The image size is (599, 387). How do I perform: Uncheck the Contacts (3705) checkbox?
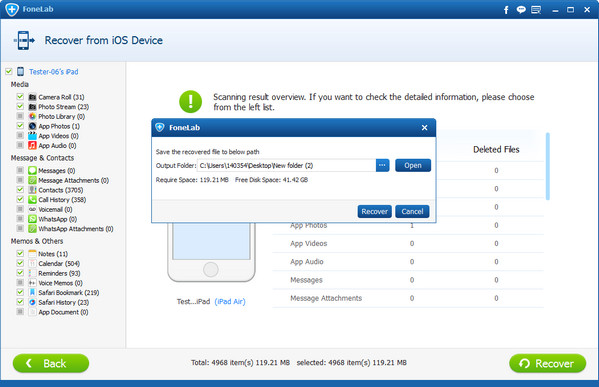pos(20,189)
